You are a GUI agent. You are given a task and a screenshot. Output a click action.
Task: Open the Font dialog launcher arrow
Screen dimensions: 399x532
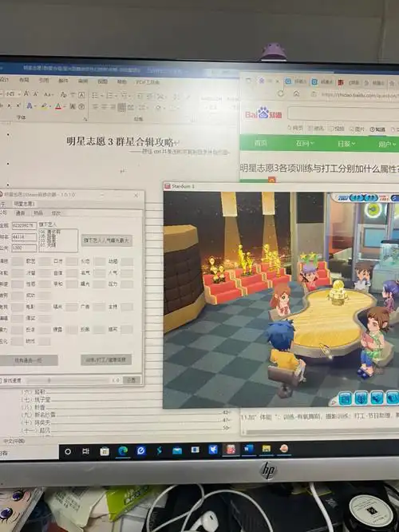[x=85, y=119]
